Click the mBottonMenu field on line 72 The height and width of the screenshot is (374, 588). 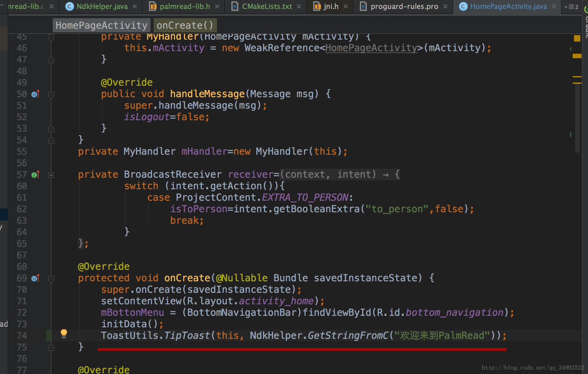[x=133, y=313]
